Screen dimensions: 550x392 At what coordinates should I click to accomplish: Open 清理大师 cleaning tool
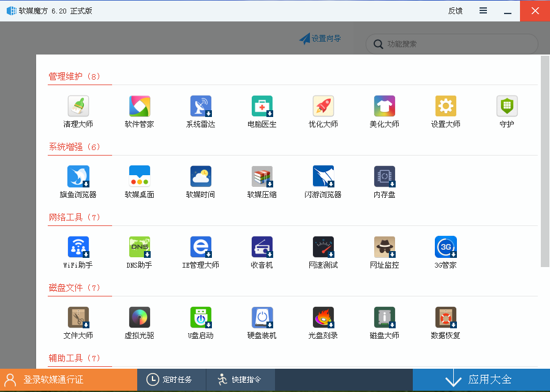[x=78, y=112]
